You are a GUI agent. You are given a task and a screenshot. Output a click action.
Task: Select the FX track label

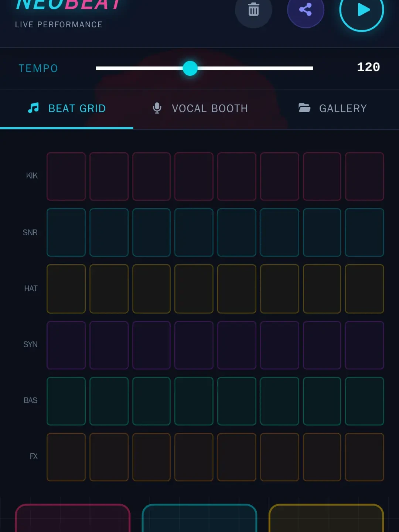pos(34,456)
